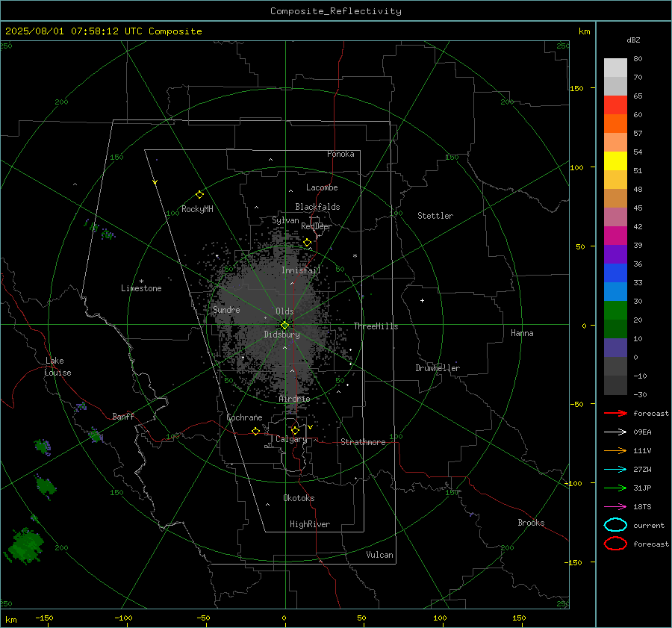
Task: Click the Lake Louise label
Action: pos(57,367)
